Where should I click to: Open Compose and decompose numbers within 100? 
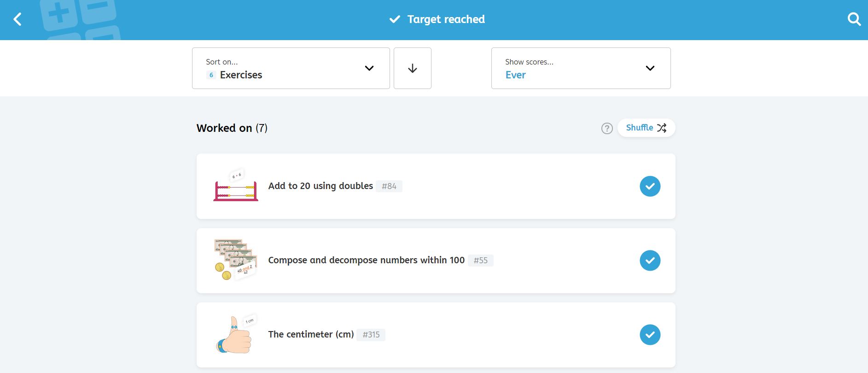[366, 260]
